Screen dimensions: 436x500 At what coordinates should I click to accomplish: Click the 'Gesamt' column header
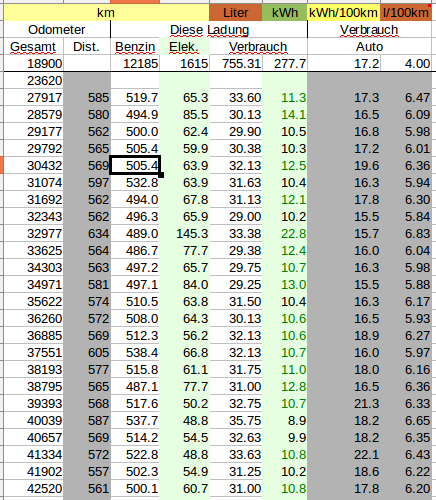(33, 47)
